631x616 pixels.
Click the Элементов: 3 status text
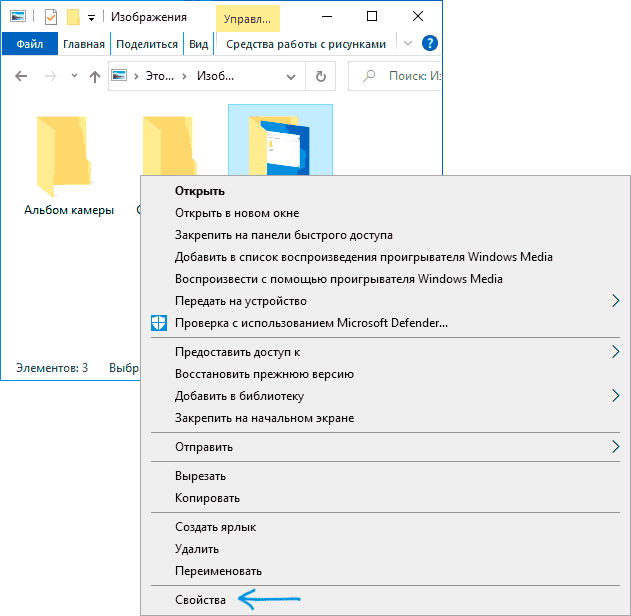(x=52, y=368)
